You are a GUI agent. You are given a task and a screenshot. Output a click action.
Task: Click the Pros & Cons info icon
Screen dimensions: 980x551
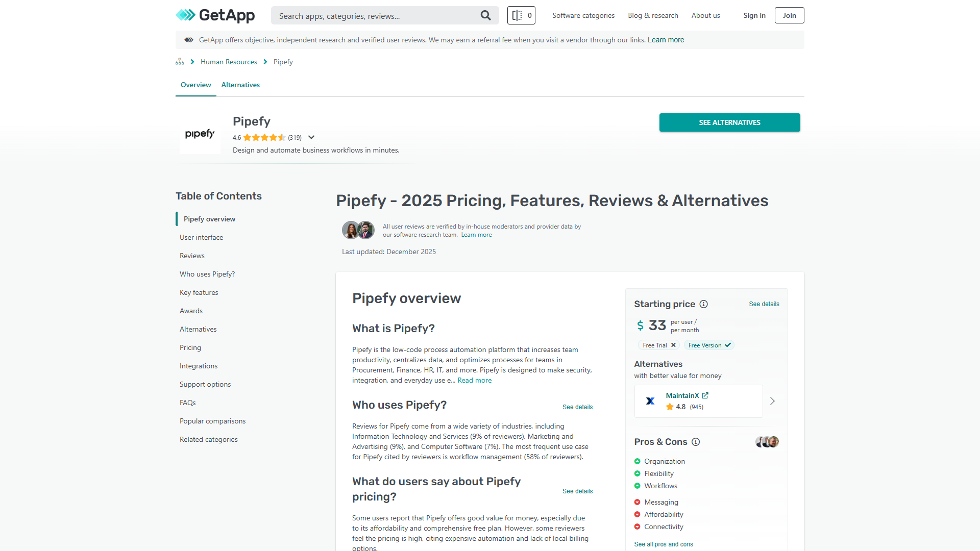696,442
